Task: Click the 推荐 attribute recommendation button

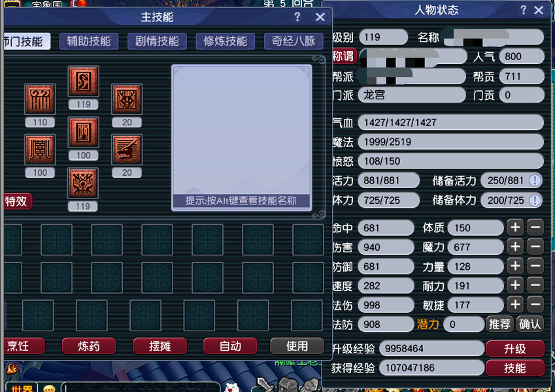Action: 499,323
